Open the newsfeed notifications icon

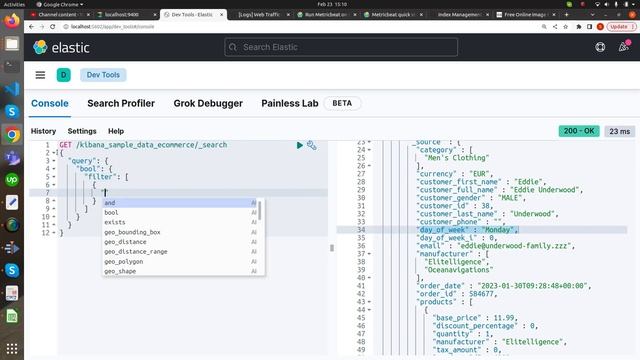(624, 47)
